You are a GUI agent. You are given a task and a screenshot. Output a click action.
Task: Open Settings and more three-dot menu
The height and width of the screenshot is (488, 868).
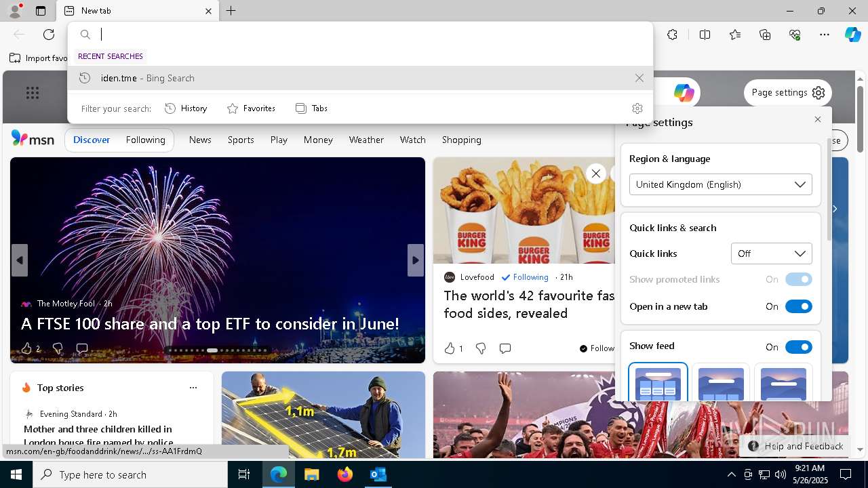[x=825, y=35]
